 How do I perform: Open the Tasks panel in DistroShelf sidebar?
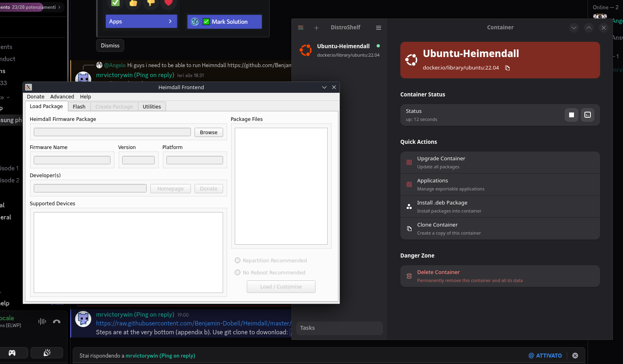coord(340,328)
